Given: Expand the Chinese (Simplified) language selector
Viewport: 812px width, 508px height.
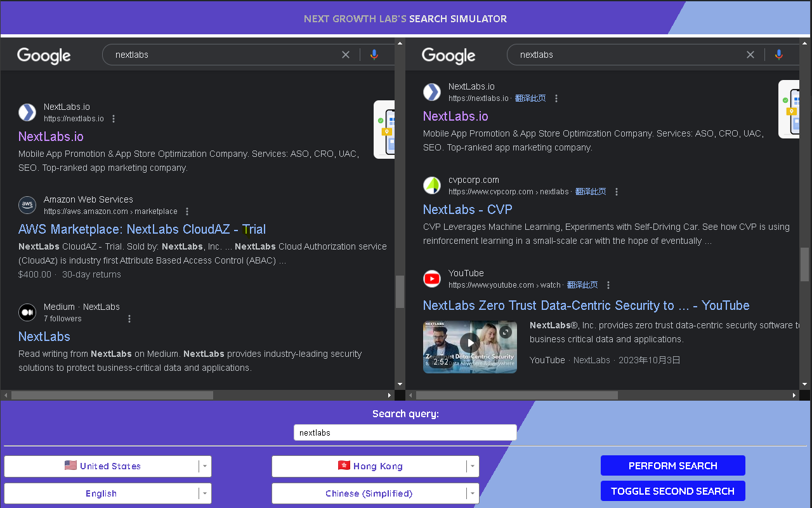Looking at the screenshot, I should click(472, 493).
